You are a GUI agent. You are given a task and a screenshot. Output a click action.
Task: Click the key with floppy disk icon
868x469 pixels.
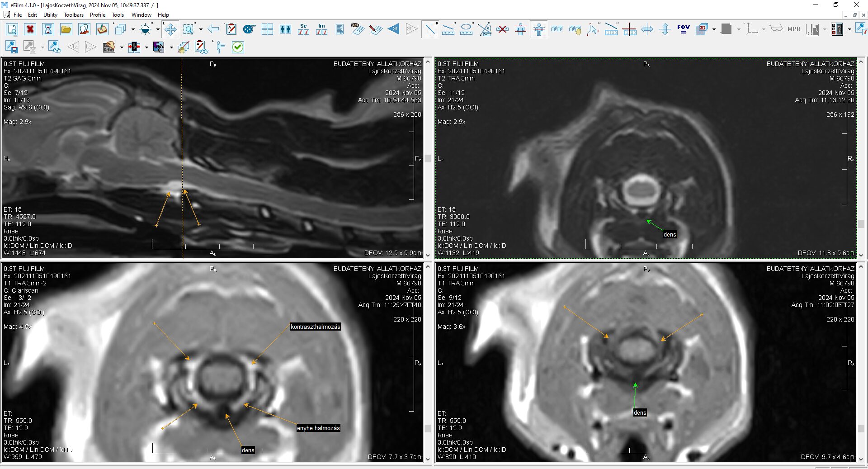[12, 47]
